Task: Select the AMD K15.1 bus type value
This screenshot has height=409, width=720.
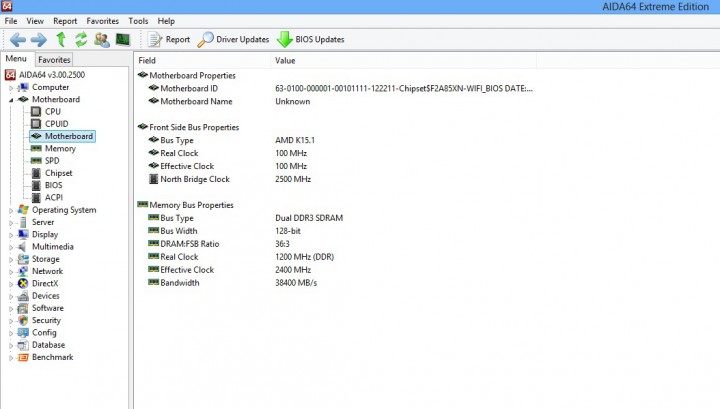Action: click(x=295, y=140)
